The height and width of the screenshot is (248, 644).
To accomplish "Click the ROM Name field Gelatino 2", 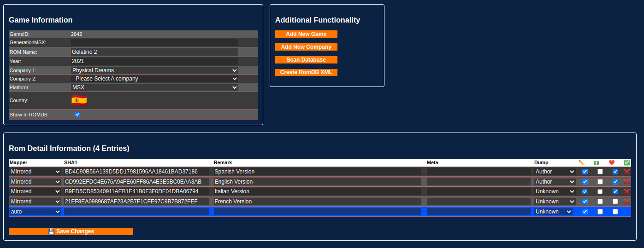I will (154, 52).
